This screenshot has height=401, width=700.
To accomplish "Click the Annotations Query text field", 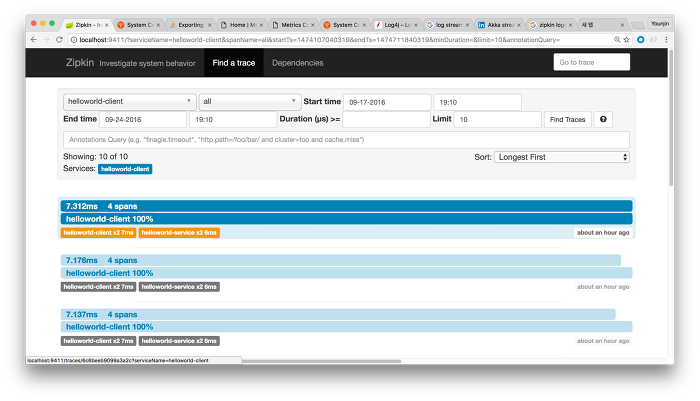I will coord(345,139).
